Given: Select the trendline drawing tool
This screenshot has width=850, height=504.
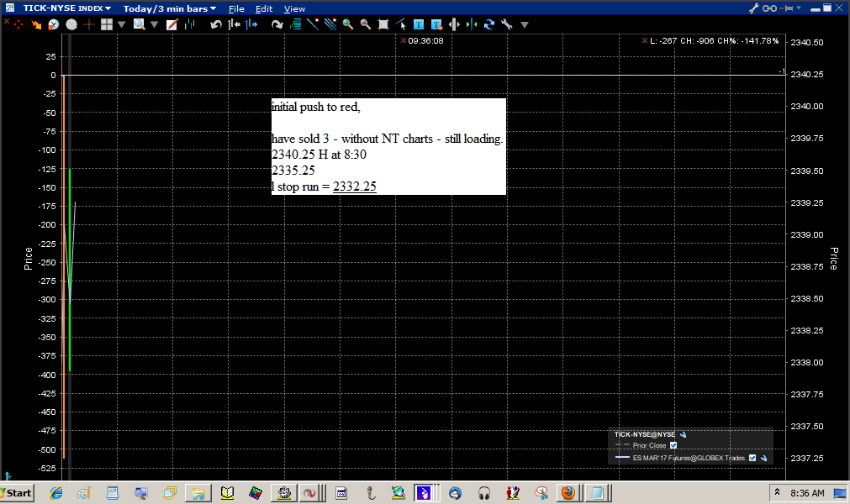Looking at the screenshot, I should [x=313, y=24].
